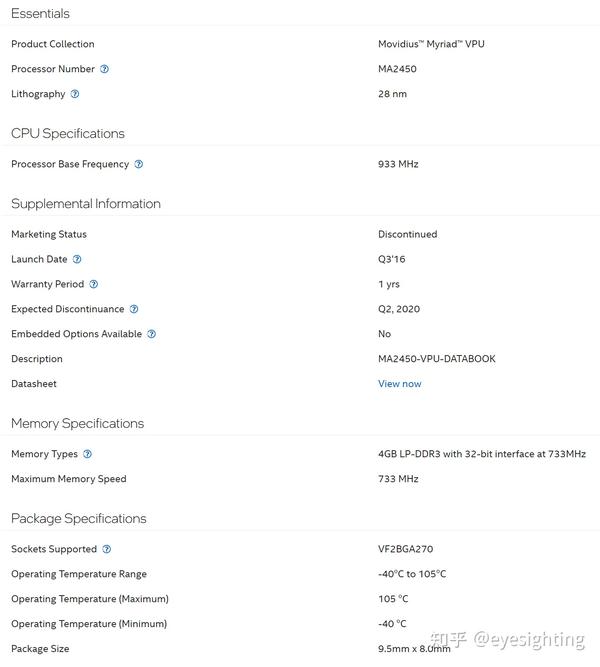
Task: Click the CPU Specifications section heading
Action: pyautogui.click(x=68, y=134)
